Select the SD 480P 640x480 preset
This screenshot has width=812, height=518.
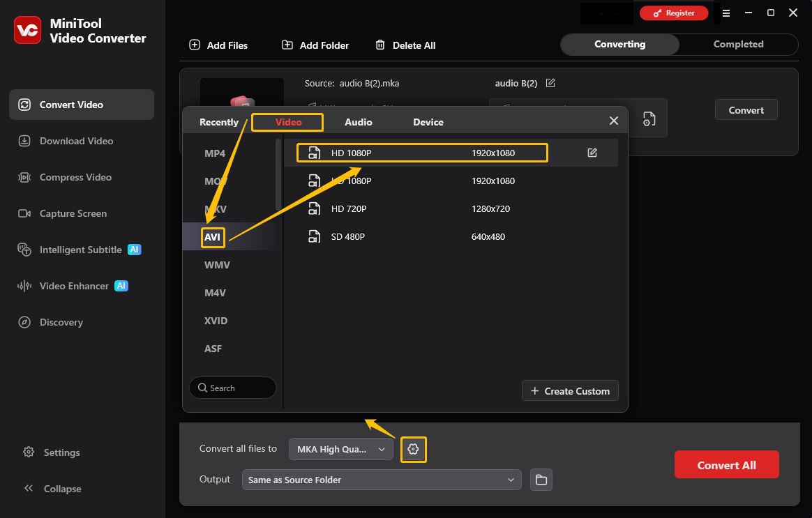451,236
